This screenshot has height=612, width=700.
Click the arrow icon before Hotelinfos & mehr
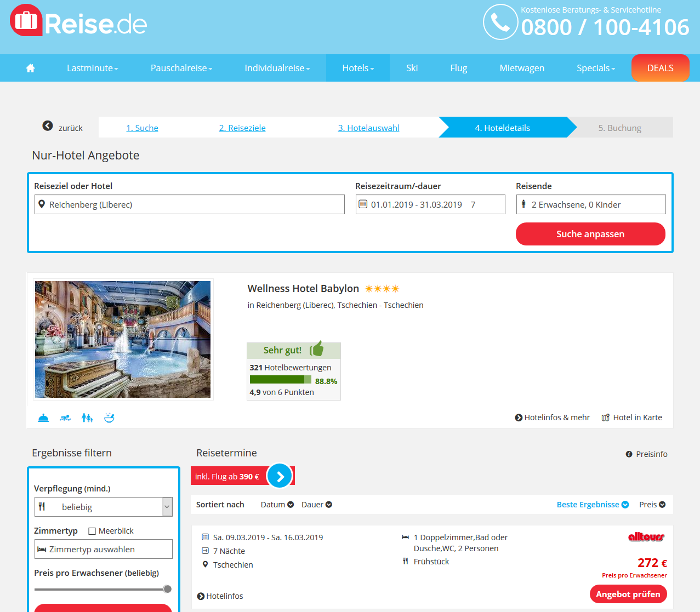pyautogui.click(x=519, y=417)
